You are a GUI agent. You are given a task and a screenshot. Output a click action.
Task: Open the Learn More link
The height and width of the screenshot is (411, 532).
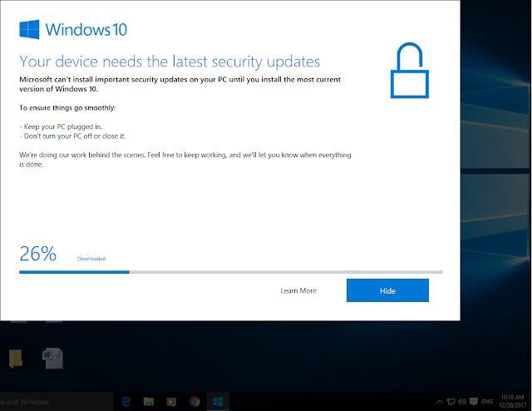[x=298, y=290]
